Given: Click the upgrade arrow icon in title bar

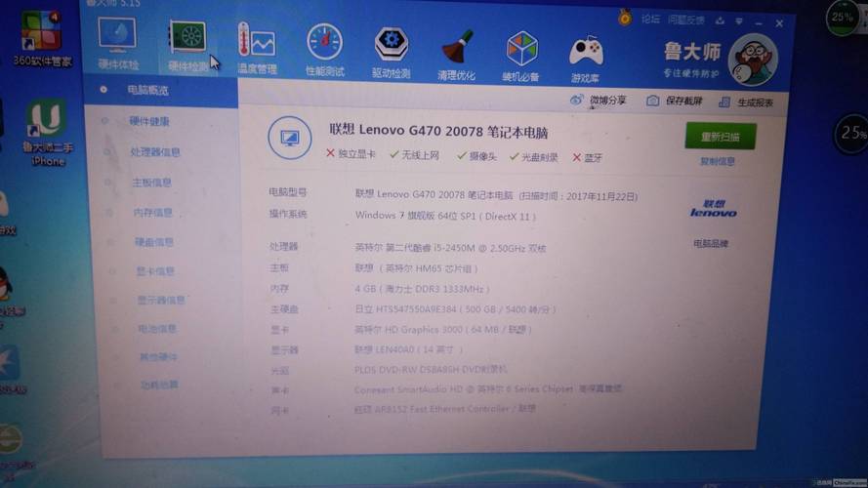Looking at the screenshot, I should click(x=720, y=21).
